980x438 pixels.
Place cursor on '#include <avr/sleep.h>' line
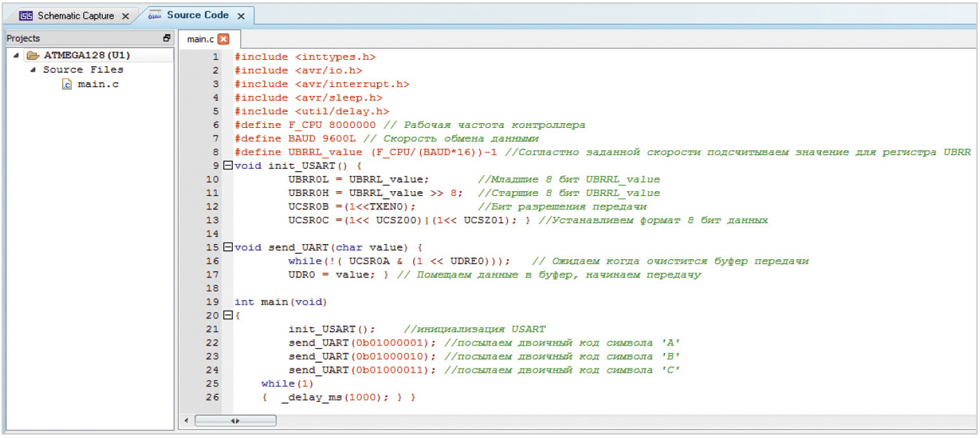coord(308,97)
